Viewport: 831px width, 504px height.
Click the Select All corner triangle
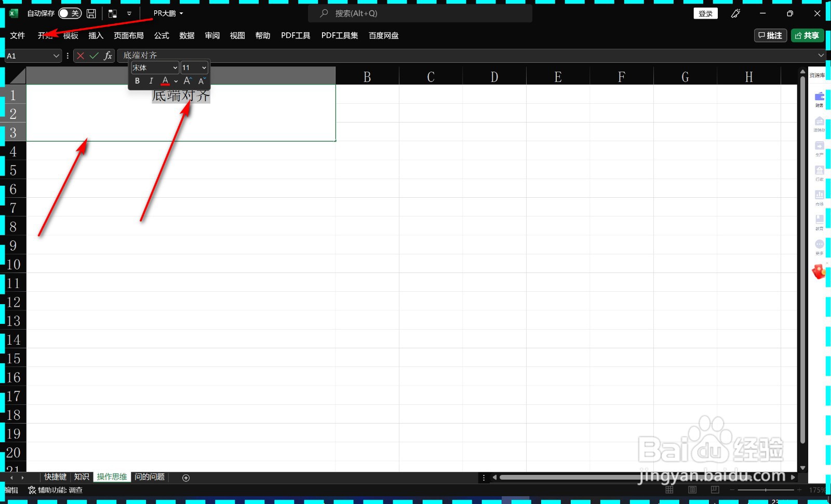coord(17,76)
